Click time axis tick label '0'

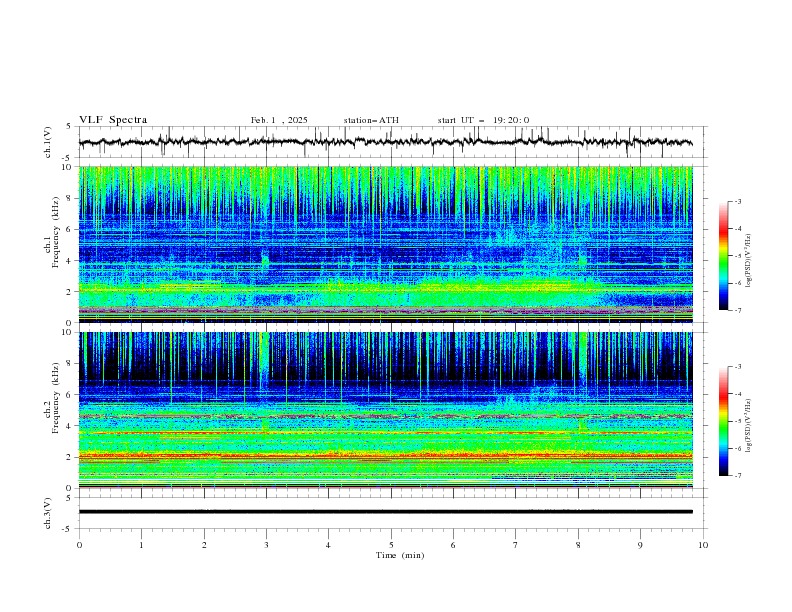click(x=79, y=545)
